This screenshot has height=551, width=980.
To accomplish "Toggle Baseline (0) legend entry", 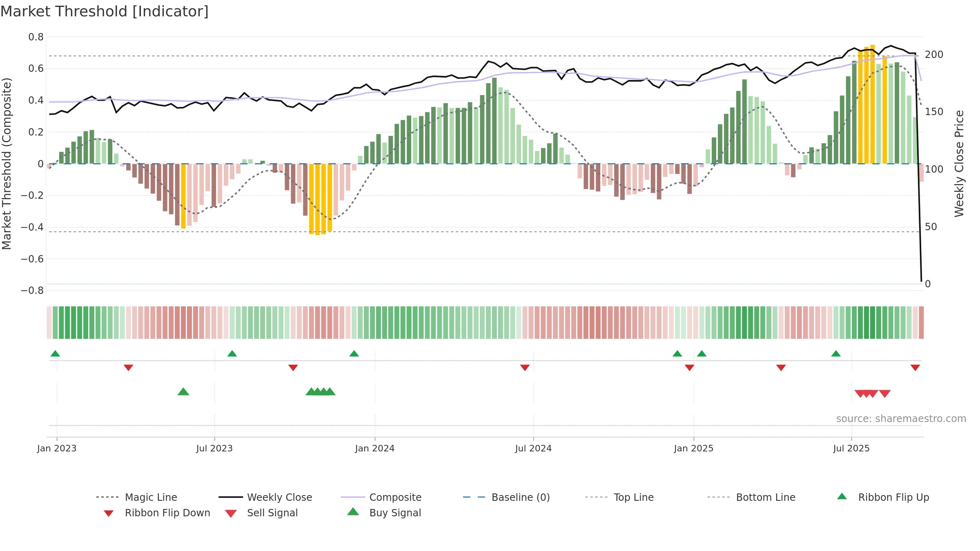I will point(506,497).
